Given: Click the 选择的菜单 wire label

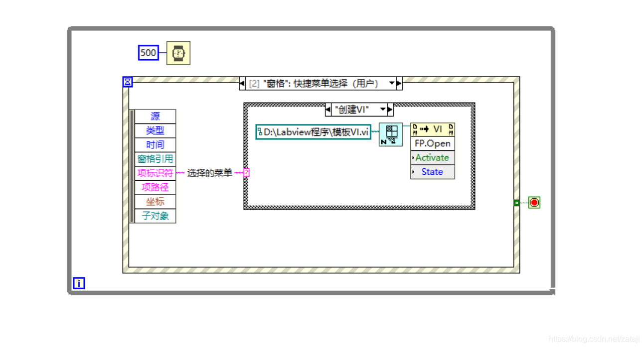Looking at the screenshot, I should pyautogui.click(x=209, y=173).
